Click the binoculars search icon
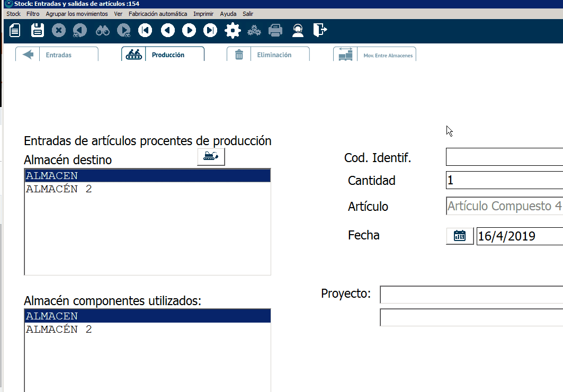Image resolution: width=563 pixels, height=392 pixels. 102,30
